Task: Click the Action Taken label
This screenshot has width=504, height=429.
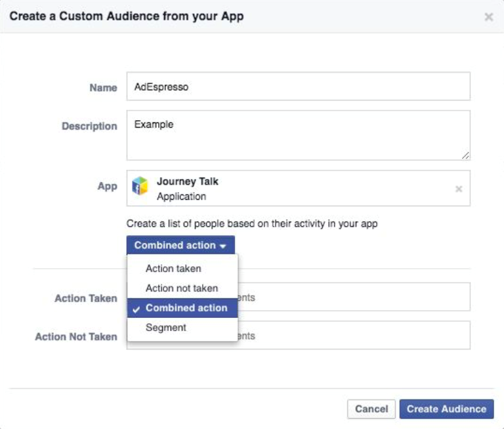Action: point(85,298)
